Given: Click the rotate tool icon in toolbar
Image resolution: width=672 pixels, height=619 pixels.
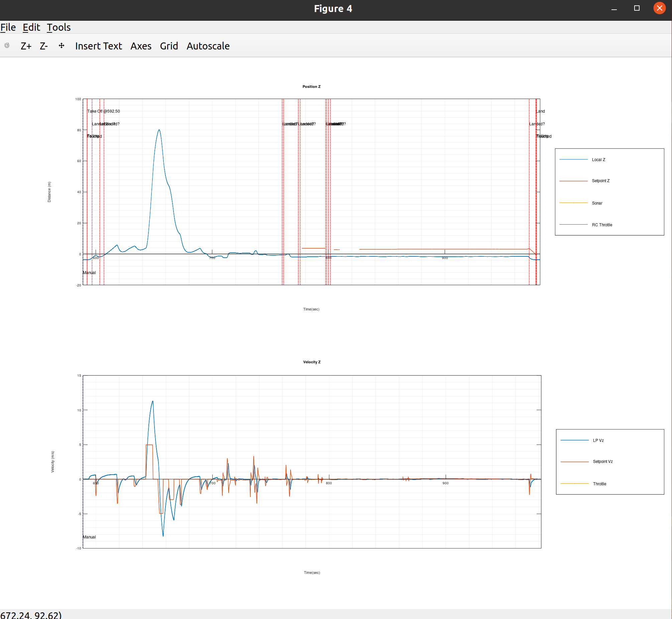Looking at the screenshot, I should coord(7,45).
